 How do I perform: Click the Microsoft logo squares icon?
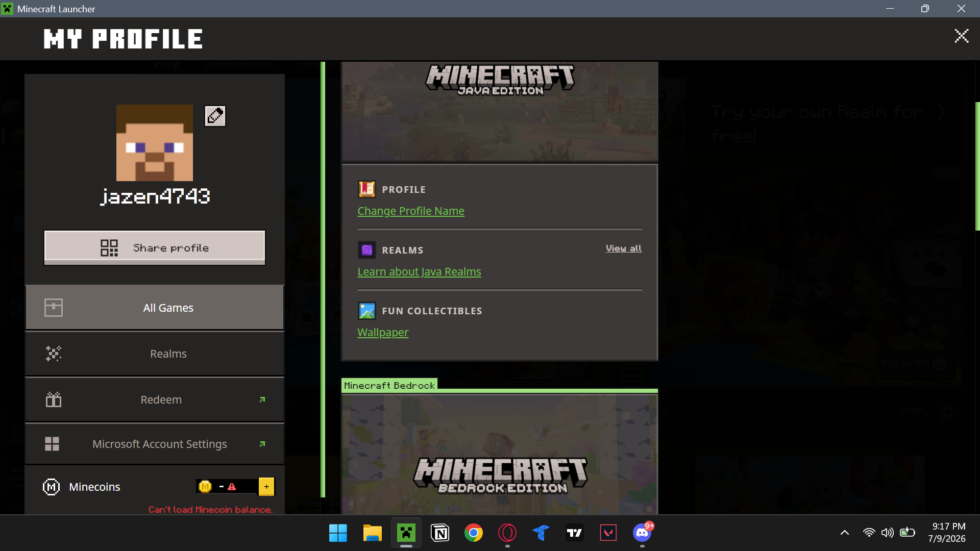[x=52, y=444]
